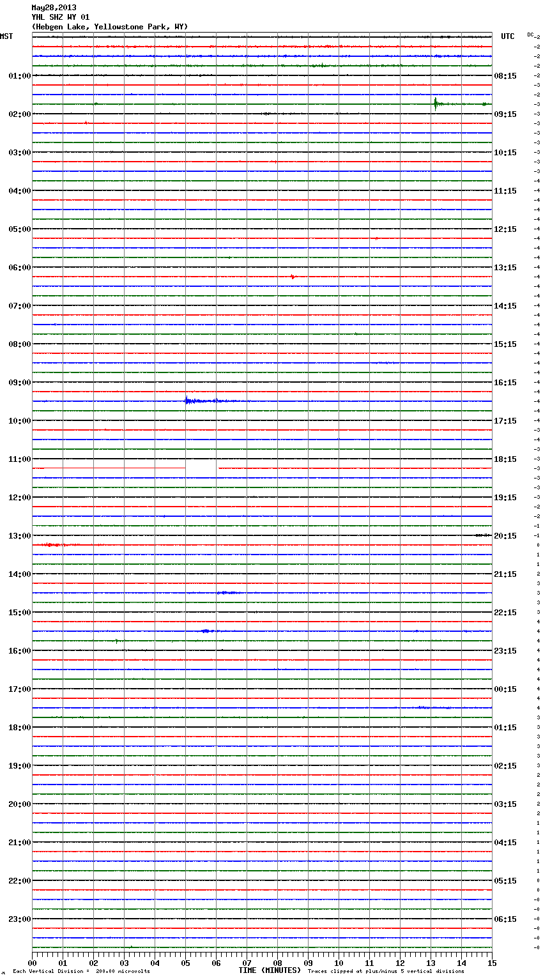This screenshot has height=980, width=543.
Task: Select the 13:00 MST row label
Action: [20, 536]
